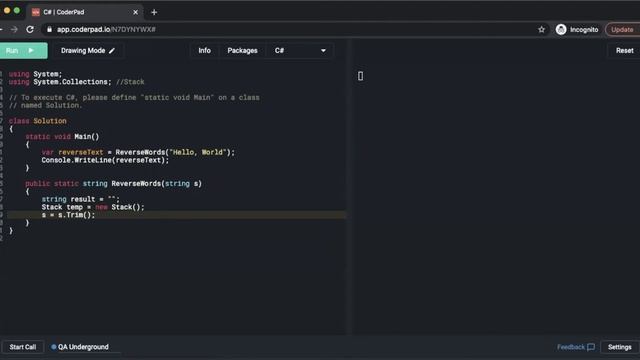Click the 'class Solution' line
This screenshot has height=360, width=640.
38,121
